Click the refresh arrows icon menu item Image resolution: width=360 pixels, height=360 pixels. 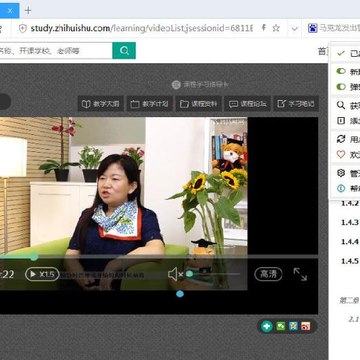click(x=345, y=139)
